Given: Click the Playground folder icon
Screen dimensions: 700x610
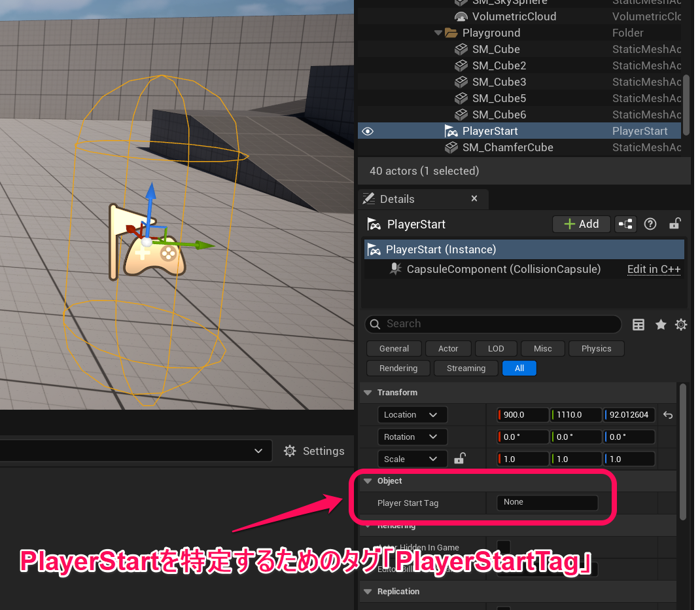Looking at the screenshot, I should coord(451,33).
